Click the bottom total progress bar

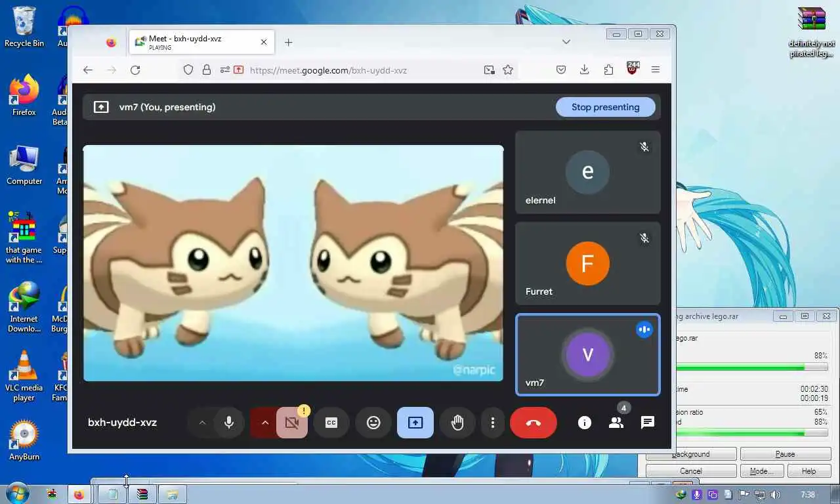tap(751, 433)
